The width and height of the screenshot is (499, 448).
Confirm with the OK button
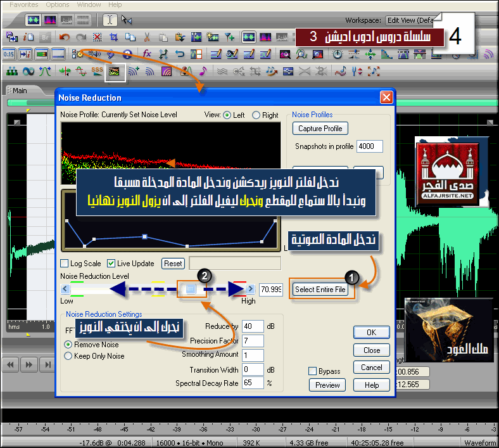371,333
